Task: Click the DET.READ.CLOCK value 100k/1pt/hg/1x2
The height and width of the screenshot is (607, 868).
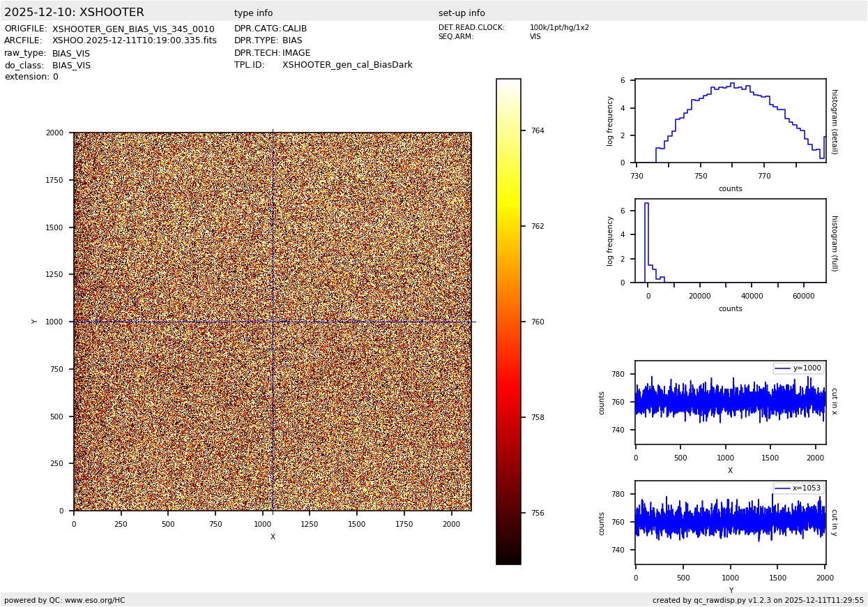Action: (x=559, y=28)
